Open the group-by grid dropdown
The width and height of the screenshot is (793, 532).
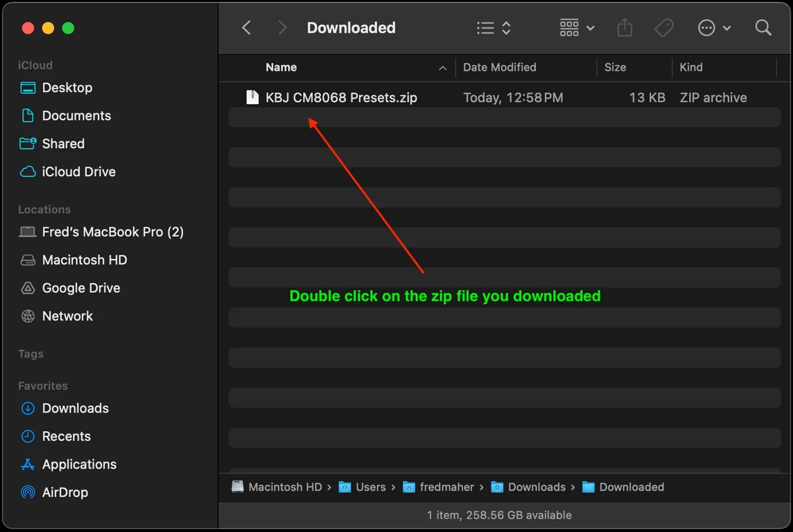577,28
